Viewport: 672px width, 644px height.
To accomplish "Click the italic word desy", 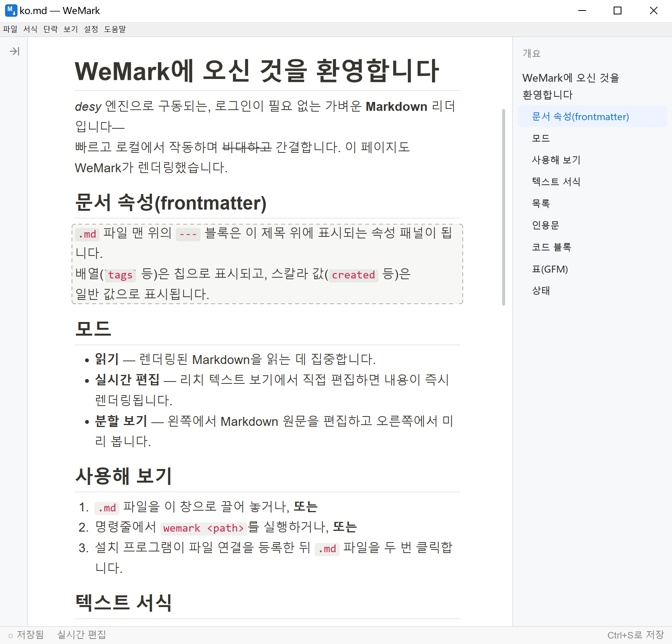I will tap(88, 107).
